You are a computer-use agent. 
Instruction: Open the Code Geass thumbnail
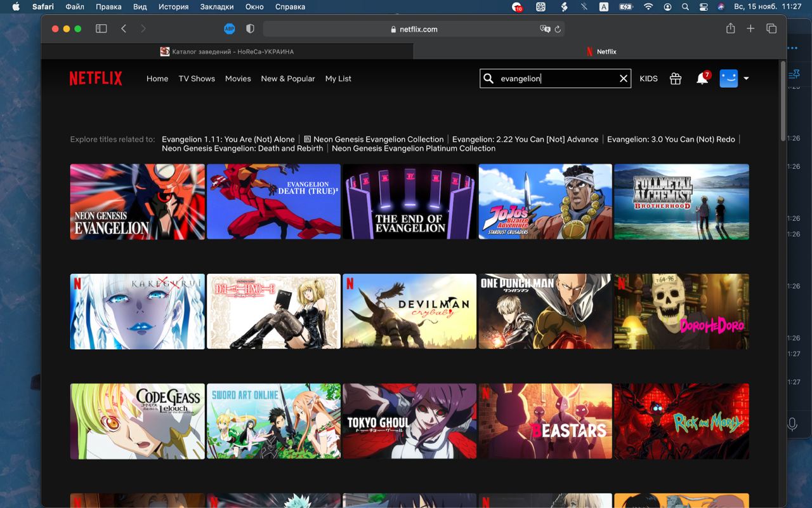137,421
